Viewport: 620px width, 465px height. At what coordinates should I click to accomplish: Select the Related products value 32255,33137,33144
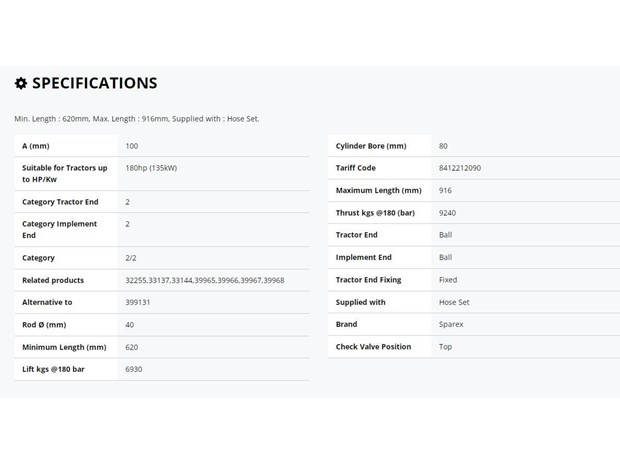point(205,280)
